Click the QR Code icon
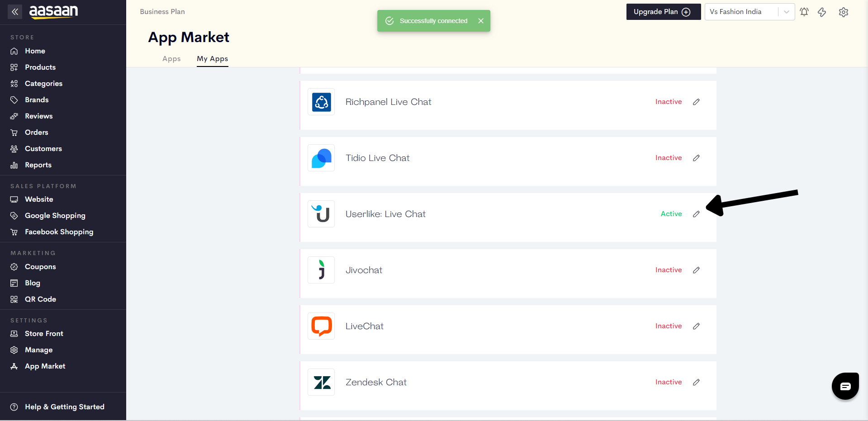This screenshot has width=868, height=421. tap(14, 299)
